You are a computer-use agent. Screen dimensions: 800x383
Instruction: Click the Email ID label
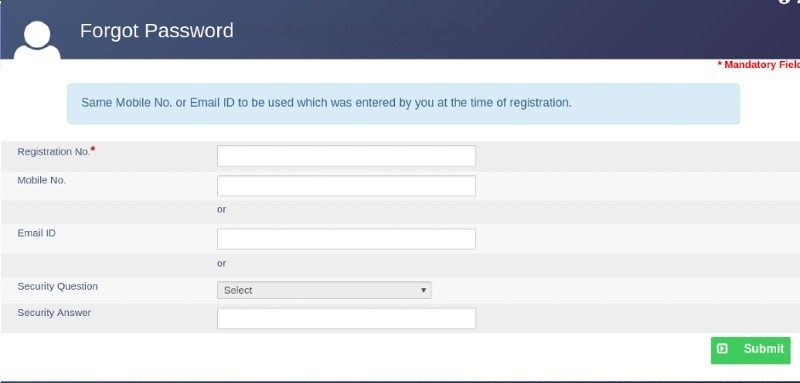(x=37, y=233)
